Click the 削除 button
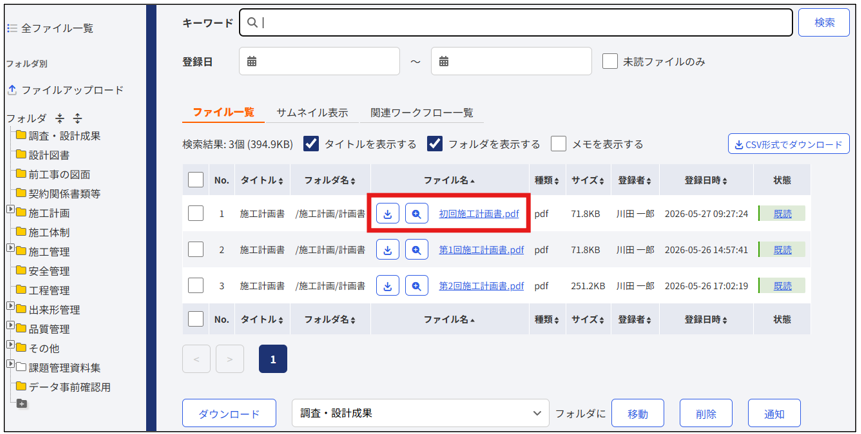The height and width of the screenshot is (434, 861). point(706,413)
